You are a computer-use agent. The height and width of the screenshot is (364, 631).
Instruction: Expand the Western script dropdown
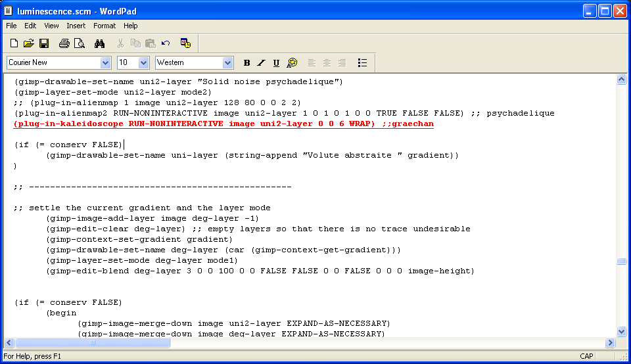click(x=227, y=62)
